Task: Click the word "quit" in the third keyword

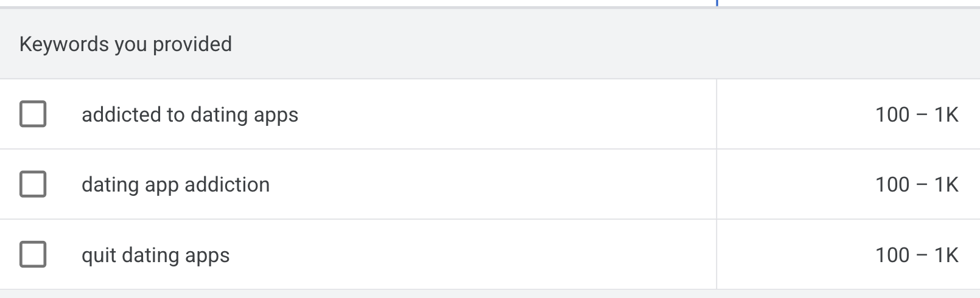Action: tap(99, 255)
